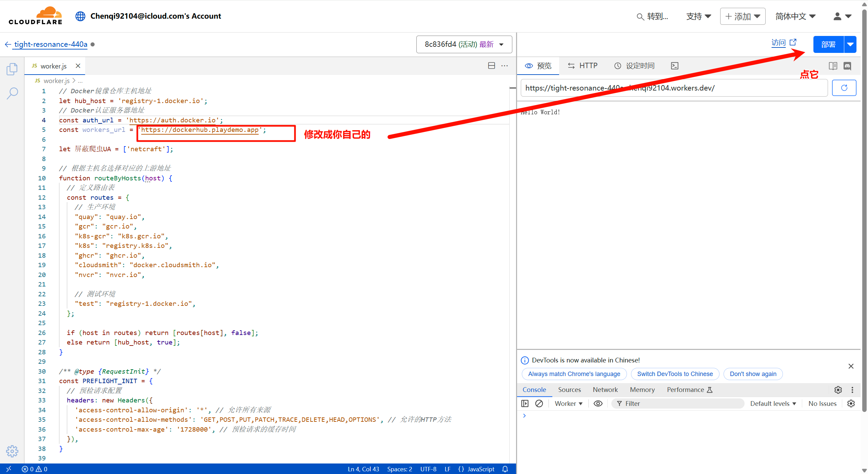This screenshot has height=474, width=868.
Task: Open the settings gear in editor sidebar
Action: point(12,451)
